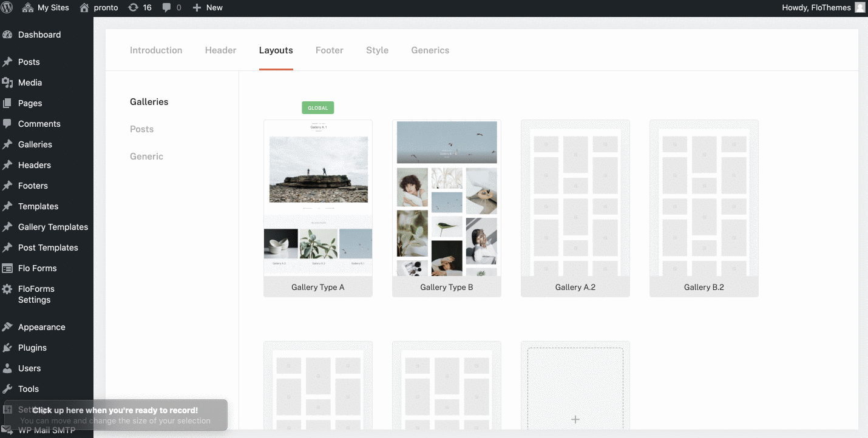Click the Templates pin icon
The width and height of the screenshot is (868, 438).
[x=7, y=206]
